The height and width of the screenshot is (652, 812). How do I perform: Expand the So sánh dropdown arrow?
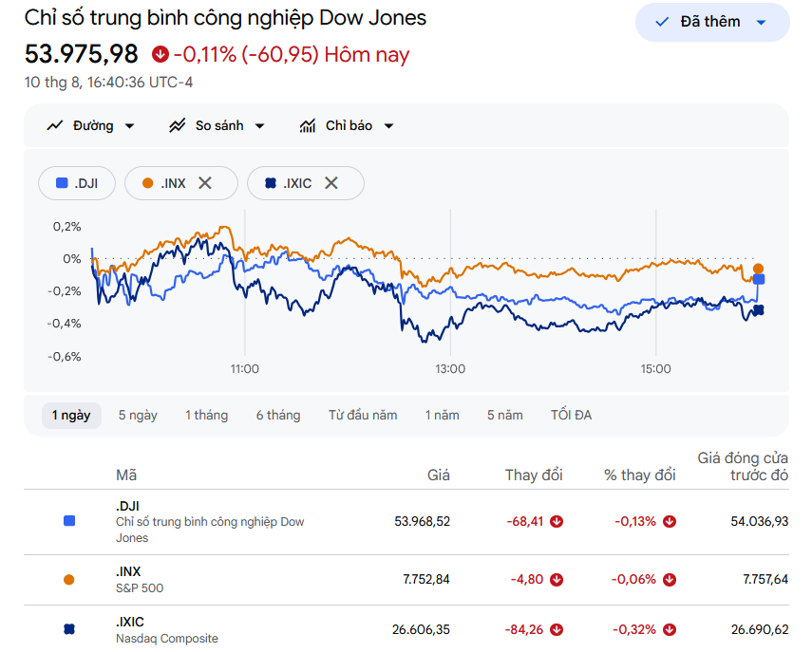[x=260, y=125]
